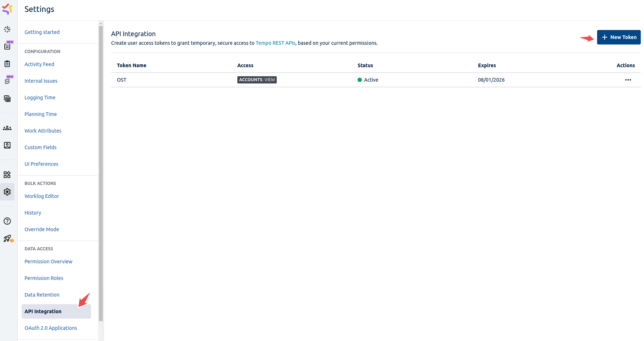
Task: Click the Active status indicator
Action: coord(368,80)
